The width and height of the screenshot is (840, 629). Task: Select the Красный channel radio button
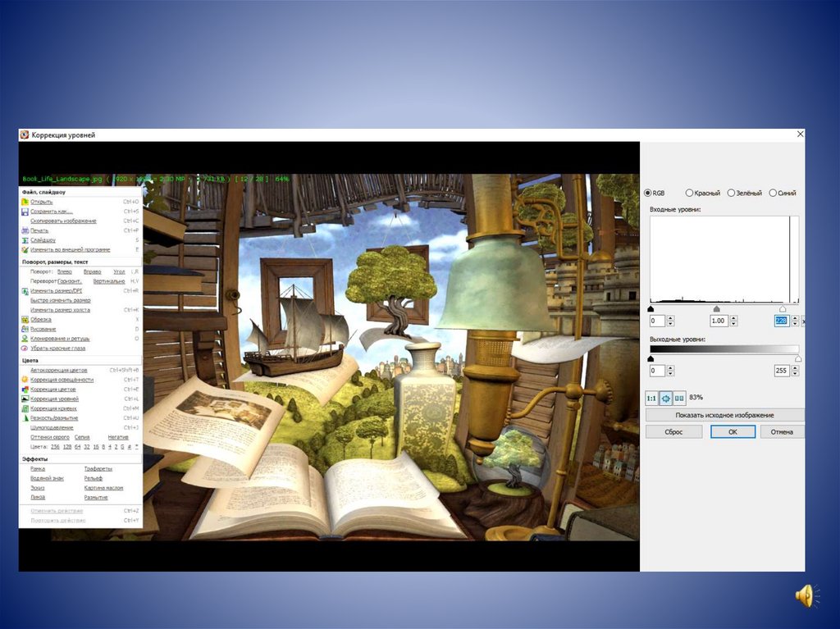(689, 193)
